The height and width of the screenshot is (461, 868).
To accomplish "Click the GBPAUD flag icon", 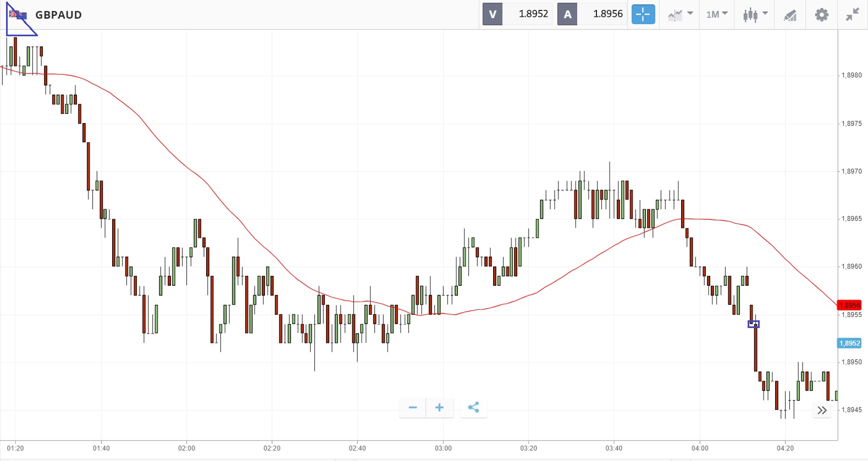I will click(x=18, y=15).
